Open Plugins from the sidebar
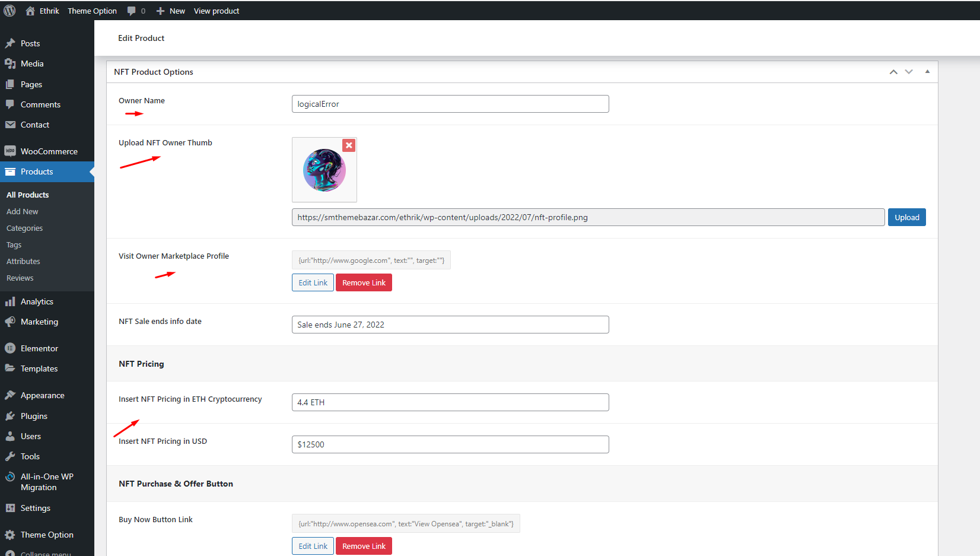The width and height of the screenshot is (980, 556). pyautogui.click(x=34, y=416)
